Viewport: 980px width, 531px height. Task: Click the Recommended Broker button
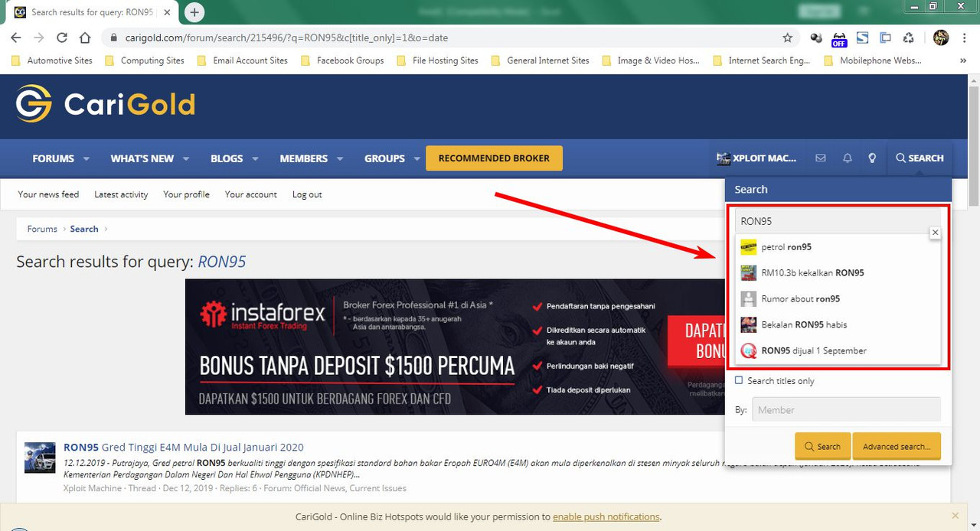coord(494,158)
